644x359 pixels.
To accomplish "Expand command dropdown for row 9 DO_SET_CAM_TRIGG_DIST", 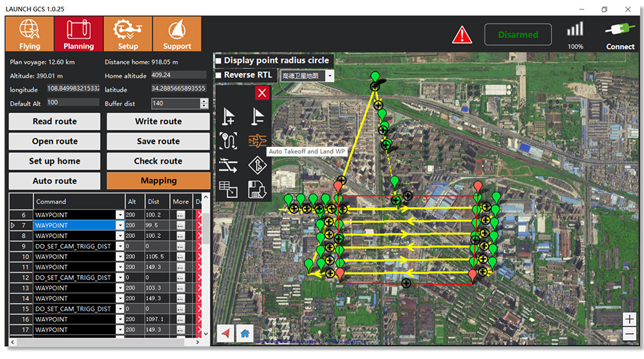I will click(x=120, y=246).
